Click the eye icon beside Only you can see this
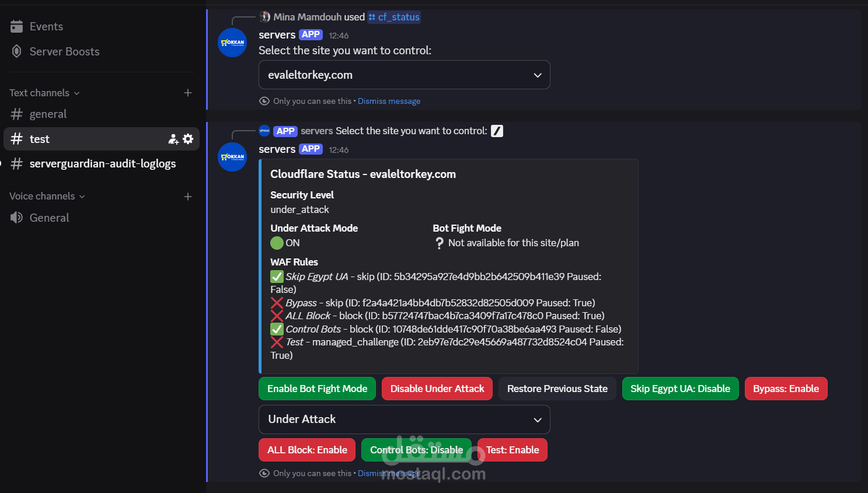 point(264,101)
